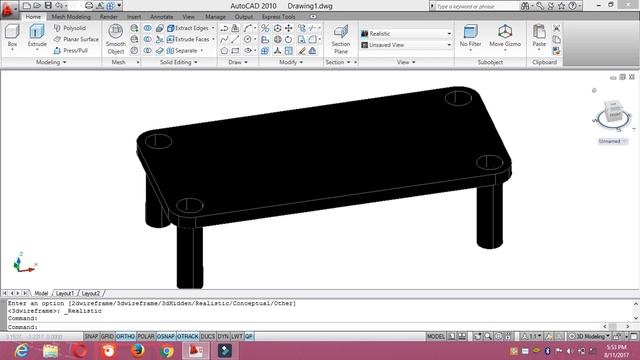The width and height of the screenshot is (640, 360).
Task: Open the AutoCAD application menu button
Action: 8,9
